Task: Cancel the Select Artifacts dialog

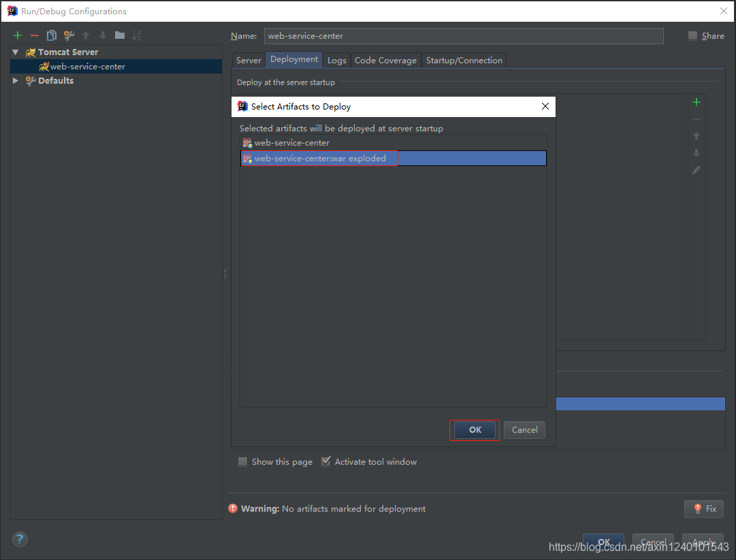Action: 524,430
